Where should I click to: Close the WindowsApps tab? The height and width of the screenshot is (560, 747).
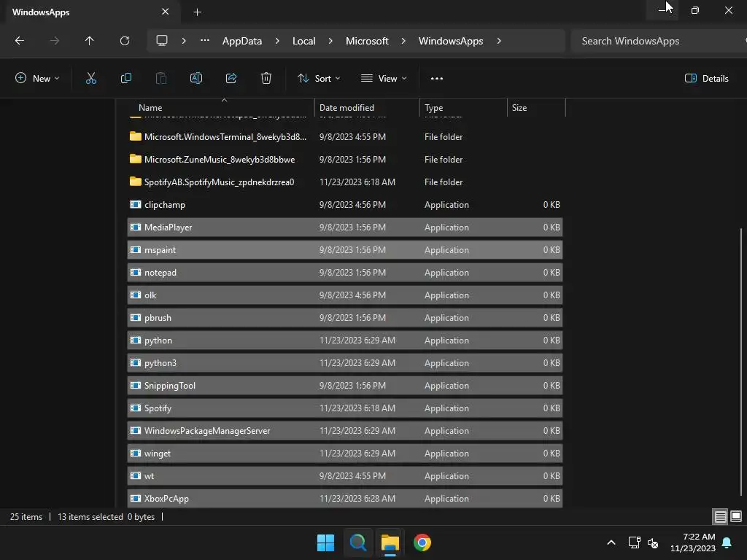pyautogui.click(x=166, y=12)
